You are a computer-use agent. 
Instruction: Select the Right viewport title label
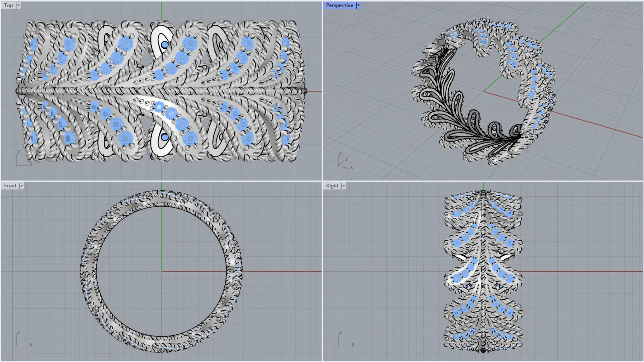tap(332, 186)
